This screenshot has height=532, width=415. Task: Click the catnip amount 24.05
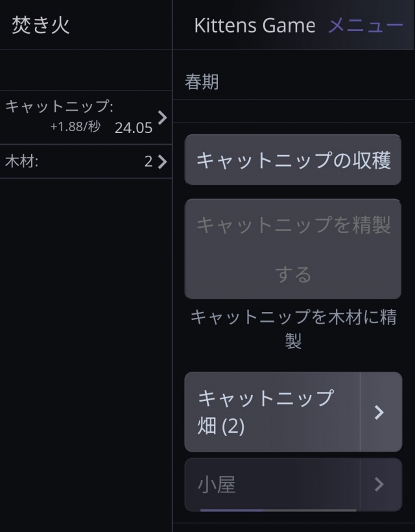(x=133, y=128)
